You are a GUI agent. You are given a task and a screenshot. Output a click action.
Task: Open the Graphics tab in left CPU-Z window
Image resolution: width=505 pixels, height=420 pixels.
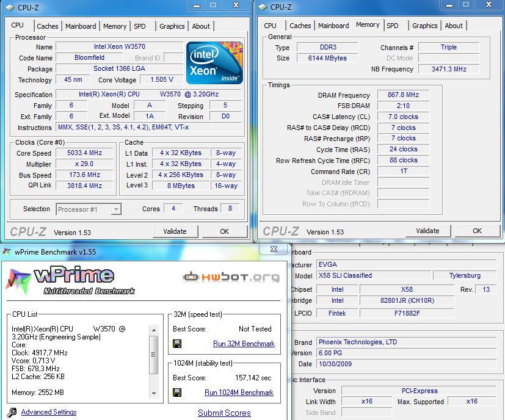(172, 26)
